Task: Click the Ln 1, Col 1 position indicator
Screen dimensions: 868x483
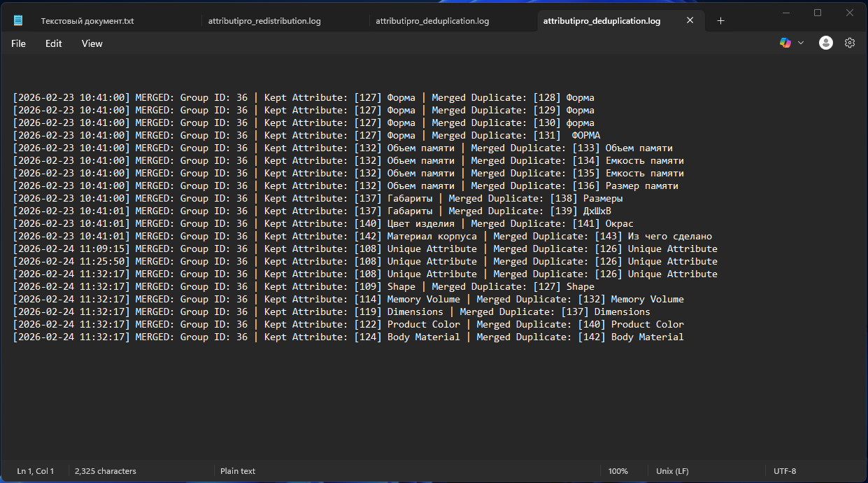Action: point(35,470)
